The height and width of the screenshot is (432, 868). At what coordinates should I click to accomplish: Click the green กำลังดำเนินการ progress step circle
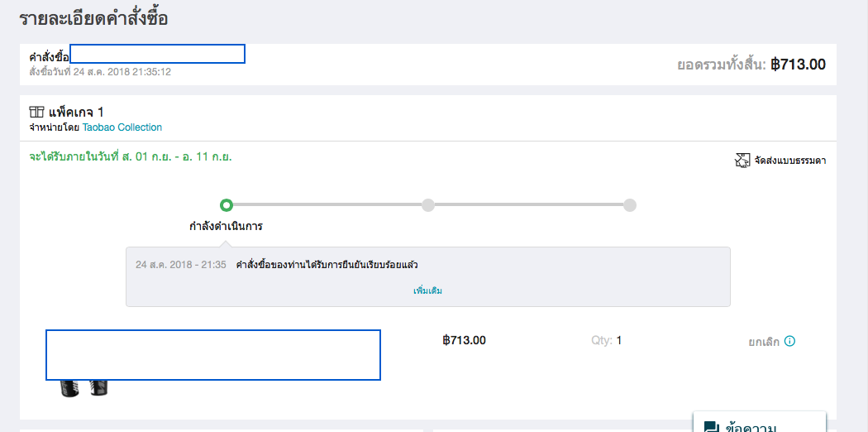point(226,205)
